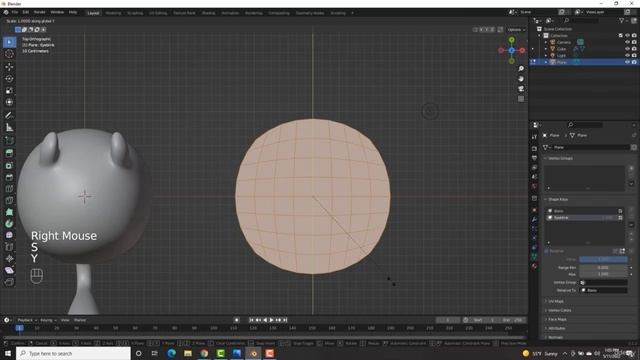Click the timeline play button
This screenshot has width=640, height=360.
click(x=271, y=320)
